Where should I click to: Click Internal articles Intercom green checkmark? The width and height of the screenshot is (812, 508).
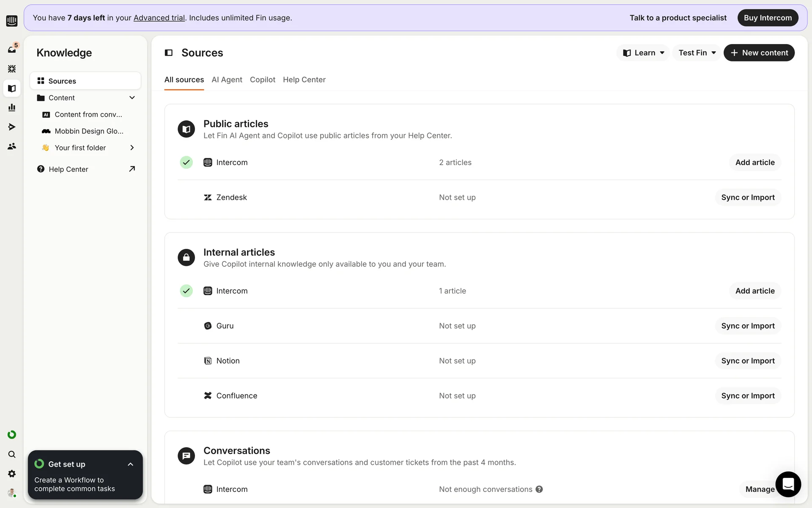(186, 291)
